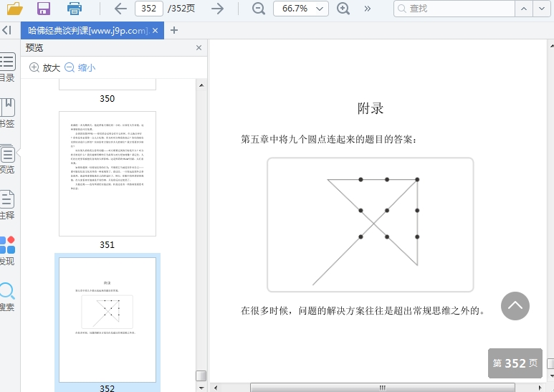Close the 哈佛经典谈判课 document tab

click(155, 30)
